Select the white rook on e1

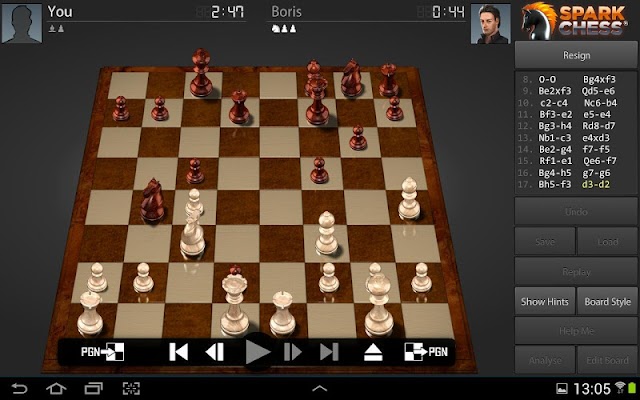pyautogui.click(x=282, y=314)
